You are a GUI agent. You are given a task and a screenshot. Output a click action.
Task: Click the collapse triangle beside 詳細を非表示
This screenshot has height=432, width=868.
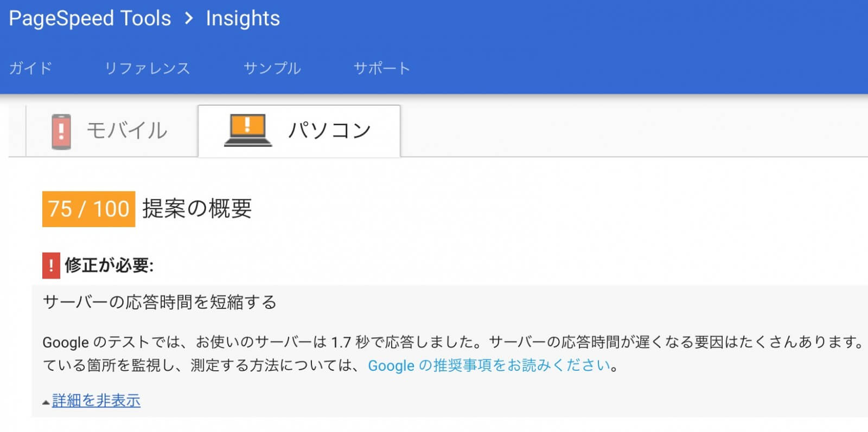pos(46,402)
